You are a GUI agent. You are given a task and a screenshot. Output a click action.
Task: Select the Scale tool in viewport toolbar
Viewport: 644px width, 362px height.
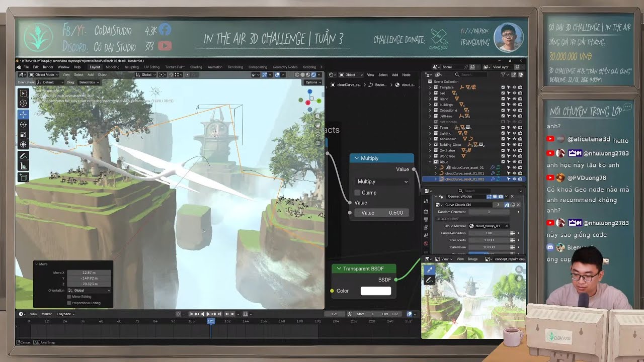23,134
